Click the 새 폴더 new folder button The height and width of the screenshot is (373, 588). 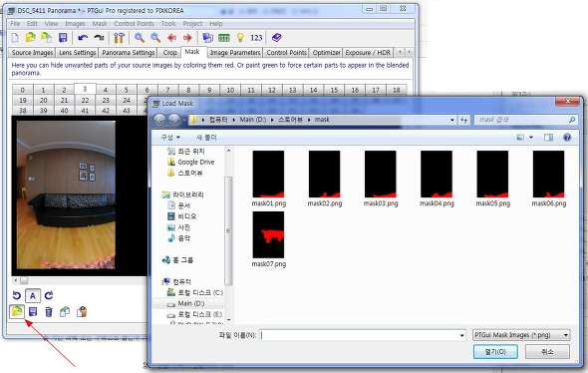pyautogui.click(x=206, y=138)
